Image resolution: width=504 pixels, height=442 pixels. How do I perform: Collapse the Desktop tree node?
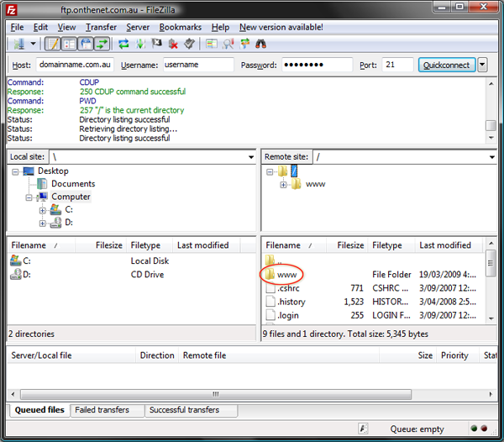click(x=15, y=172)
